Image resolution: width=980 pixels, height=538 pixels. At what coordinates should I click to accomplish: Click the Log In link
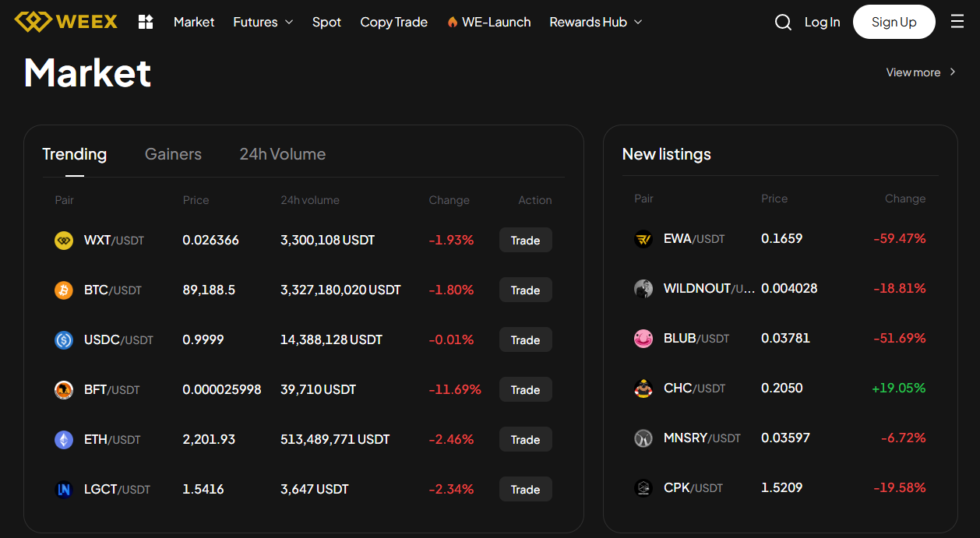[822, 22]
